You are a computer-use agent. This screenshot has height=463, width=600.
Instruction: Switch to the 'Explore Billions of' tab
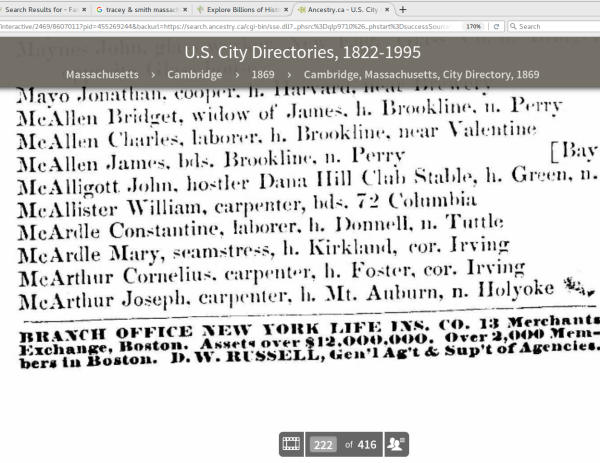point(238,9)
